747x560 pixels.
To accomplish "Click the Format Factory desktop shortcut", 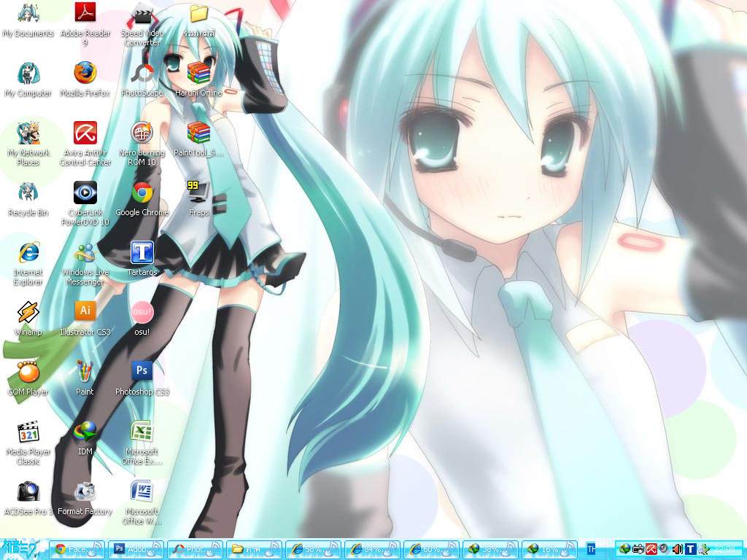I will pos(85,499).
